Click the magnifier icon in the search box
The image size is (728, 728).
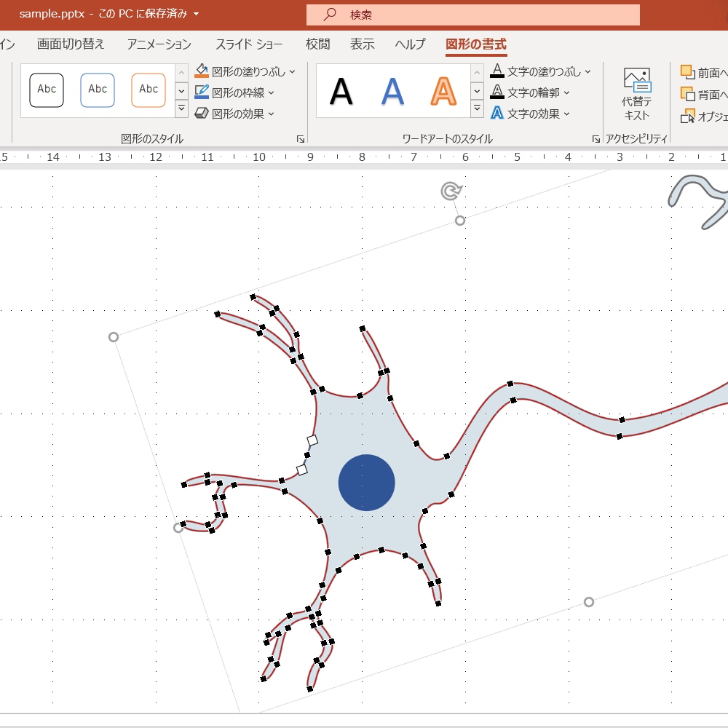tap(330, 14)
